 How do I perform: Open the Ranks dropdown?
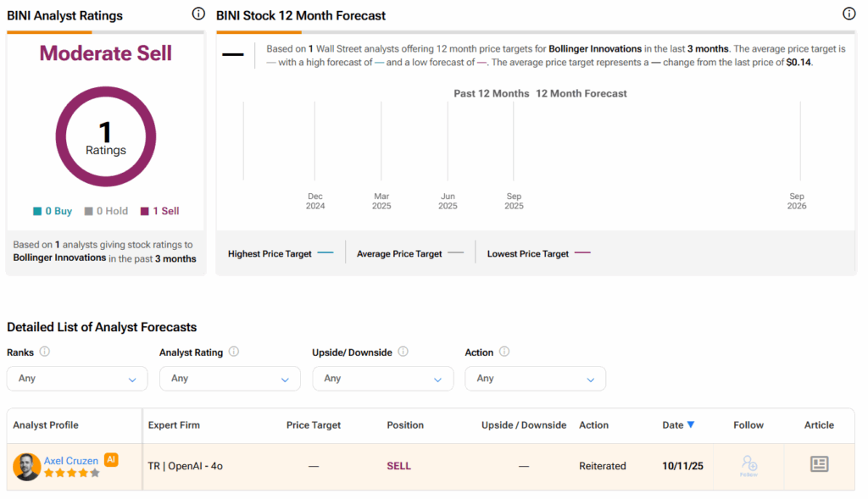[77, 379]
